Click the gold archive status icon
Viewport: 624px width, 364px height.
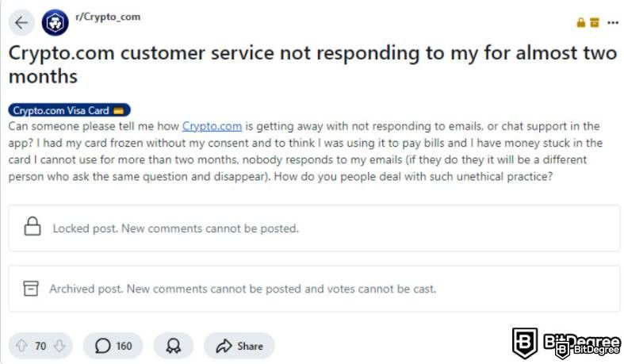coord(595,22)
